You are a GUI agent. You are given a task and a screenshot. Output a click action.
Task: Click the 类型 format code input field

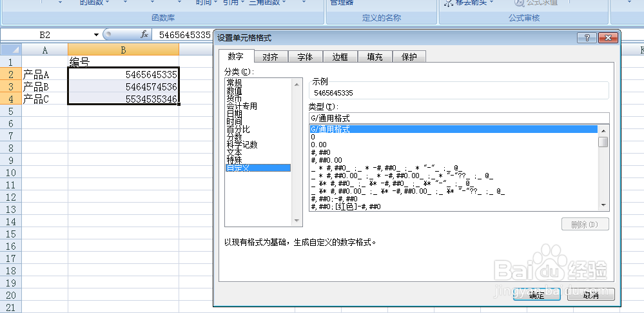459,118
